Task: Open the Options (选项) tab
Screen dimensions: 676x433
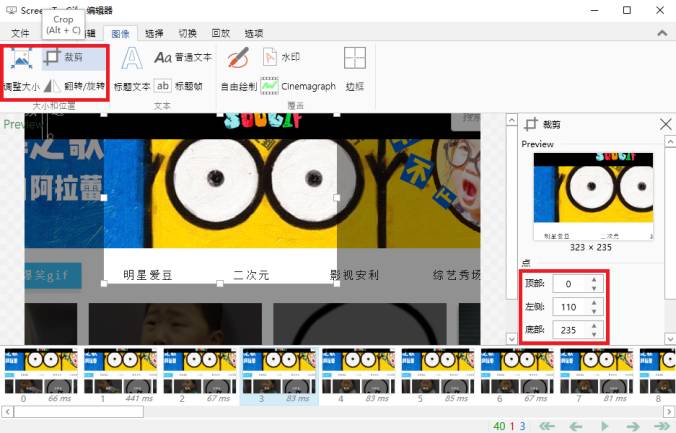Action: pyautogui.click(x=254, y=33)
